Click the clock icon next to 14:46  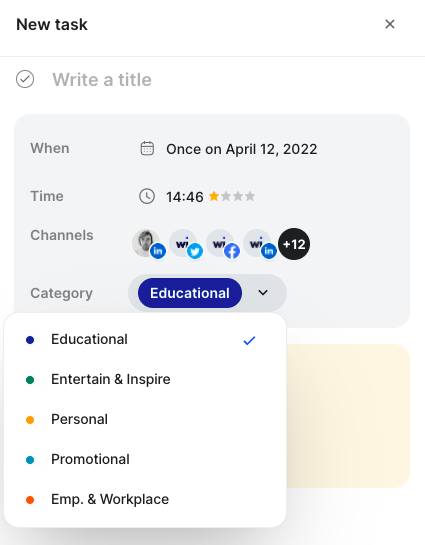[x=147, y=196]
